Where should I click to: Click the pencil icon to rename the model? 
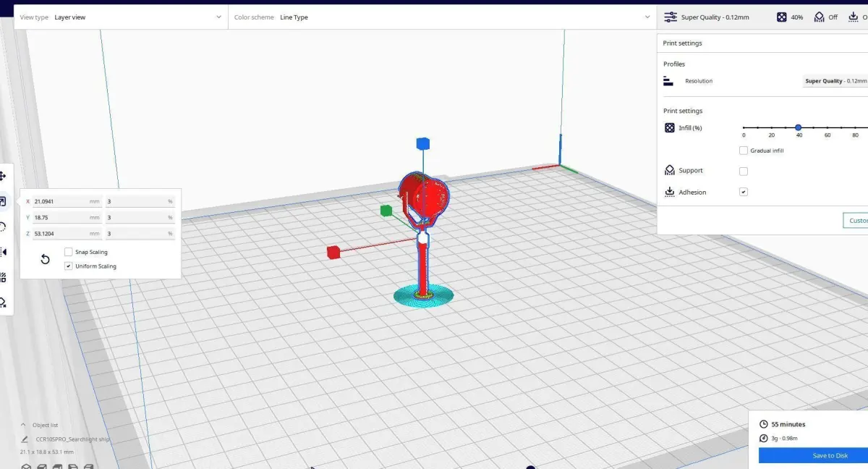point(25,439)
